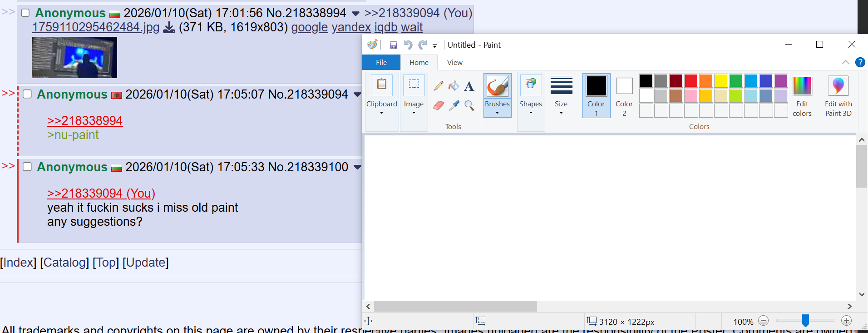Open Edit with Paint 3D
Viewport: 868px width, 333px height.
(x=838, y=96)
